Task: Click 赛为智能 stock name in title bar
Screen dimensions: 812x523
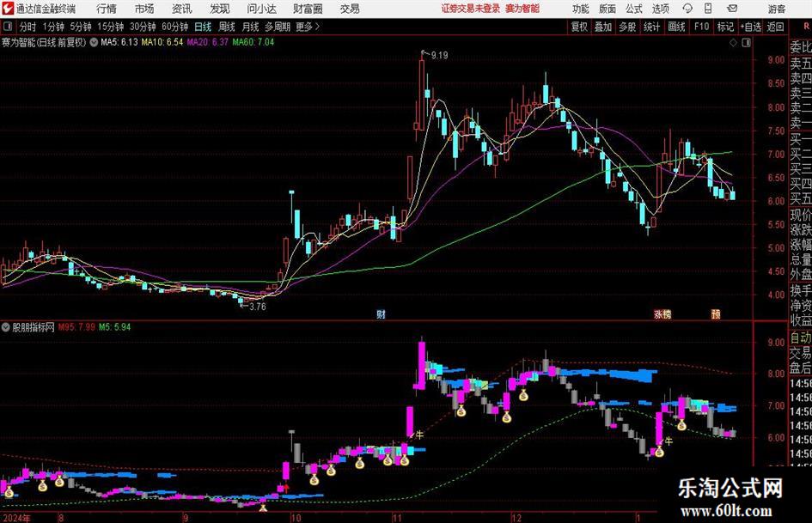Action: point(522,9)
